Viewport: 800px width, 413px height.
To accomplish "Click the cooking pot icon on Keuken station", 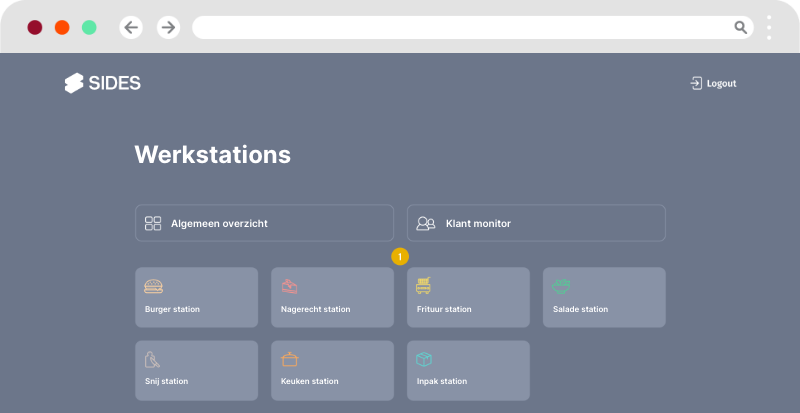I will [x=289, y=359].
